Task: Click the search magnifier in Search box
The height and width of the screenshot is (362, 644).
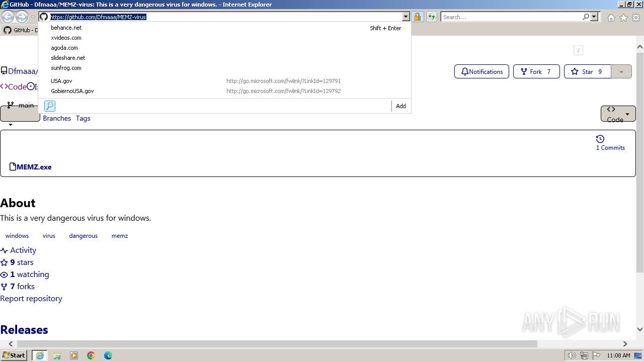Action: 586,17
